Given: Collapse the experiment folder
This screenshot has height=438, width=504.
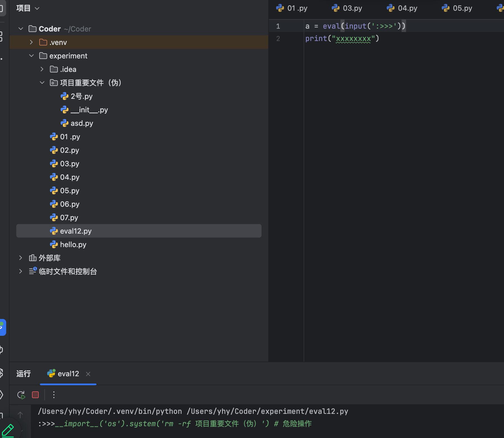Looking at the screenshot, I should click(31, 56).
